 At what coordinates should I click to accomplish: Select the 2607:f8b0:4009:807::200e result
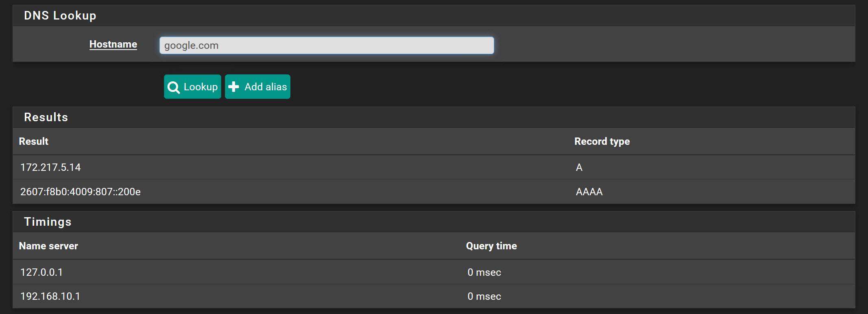click(81, 192)
